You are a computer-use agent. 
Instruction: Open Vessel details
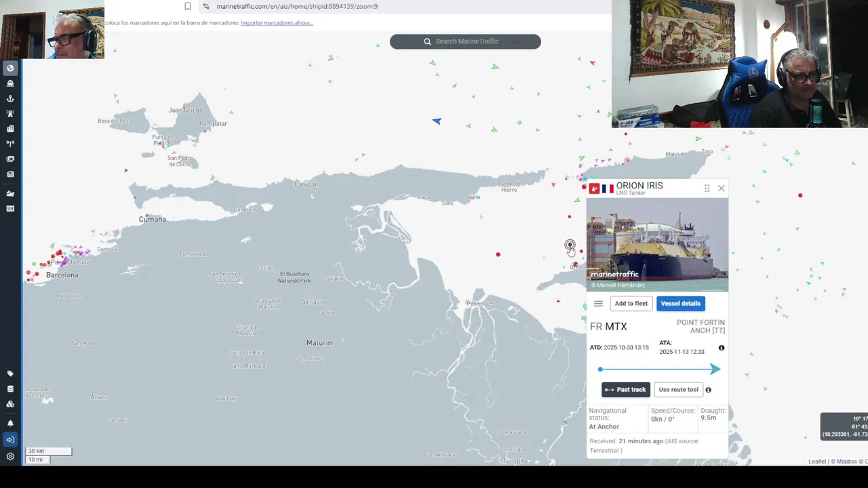pyautogui.click(x=680, y=304)
